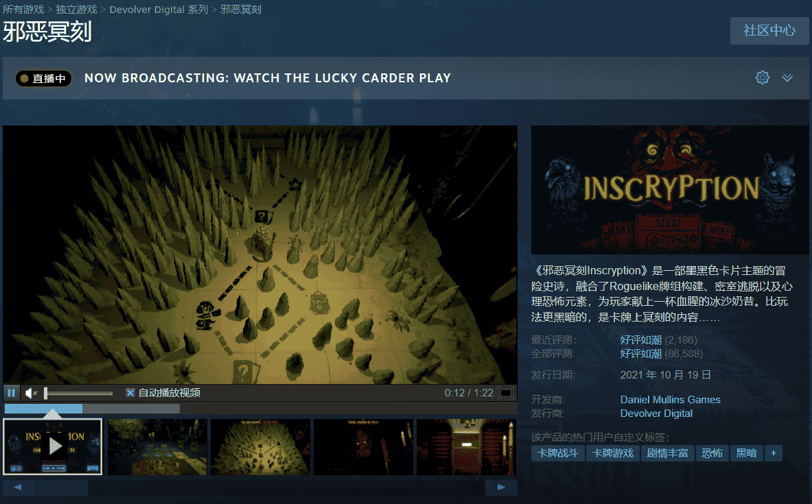
Task: Click the 0:12 / 1:22 time display
Action: tap(469, 393)
